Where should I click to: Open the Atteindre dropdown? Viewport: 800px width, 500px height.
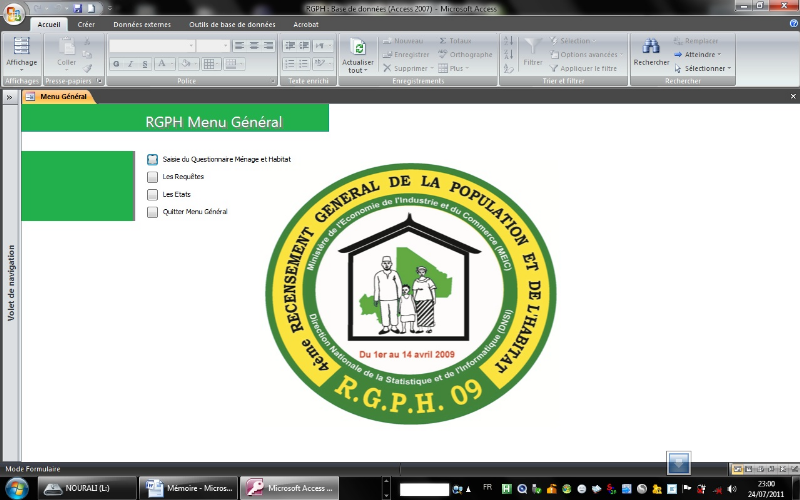coord(697,55)
